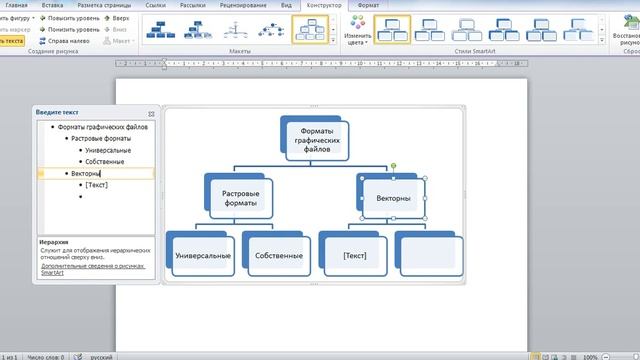This screenshot has width=640, height=360.
Task: Select the second SmartArt style thumbnail
Action: [x=429, y=30]
